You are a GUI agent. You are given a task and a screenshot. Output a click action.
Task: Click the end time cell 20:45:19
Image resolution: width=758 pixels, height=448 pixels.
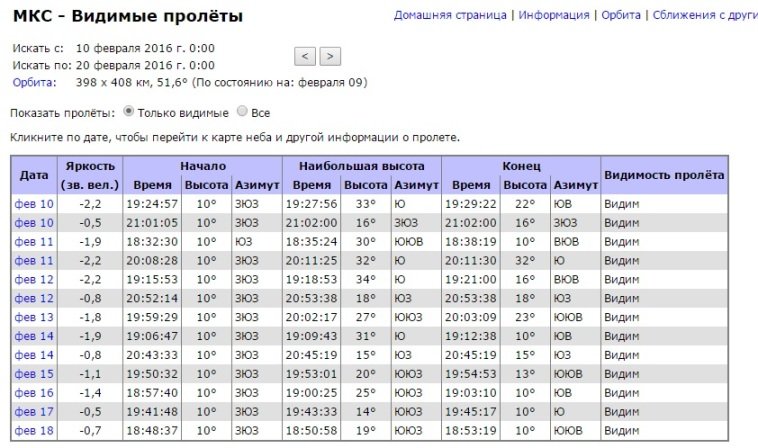click(x=471, y=355)
